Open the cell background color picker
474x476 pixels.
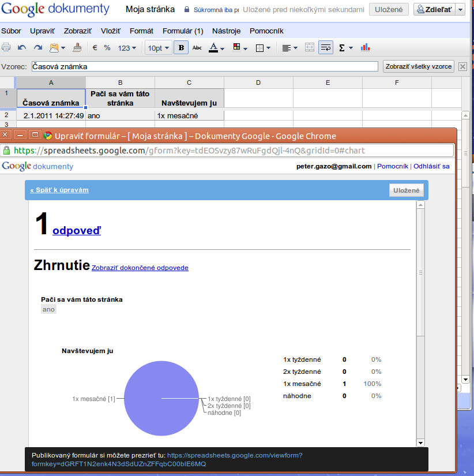pos(239,48)
